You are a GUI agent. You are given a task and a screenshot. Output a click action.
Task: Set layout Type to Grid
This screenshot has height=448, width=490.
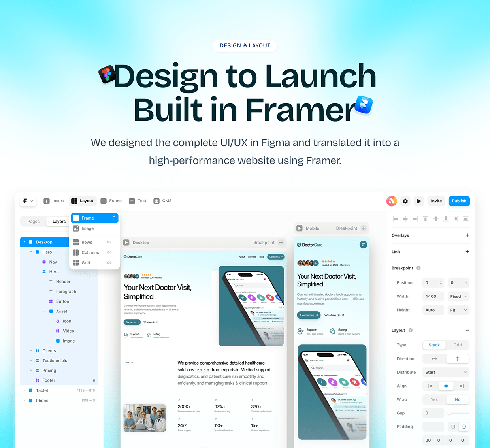point(458,345)
